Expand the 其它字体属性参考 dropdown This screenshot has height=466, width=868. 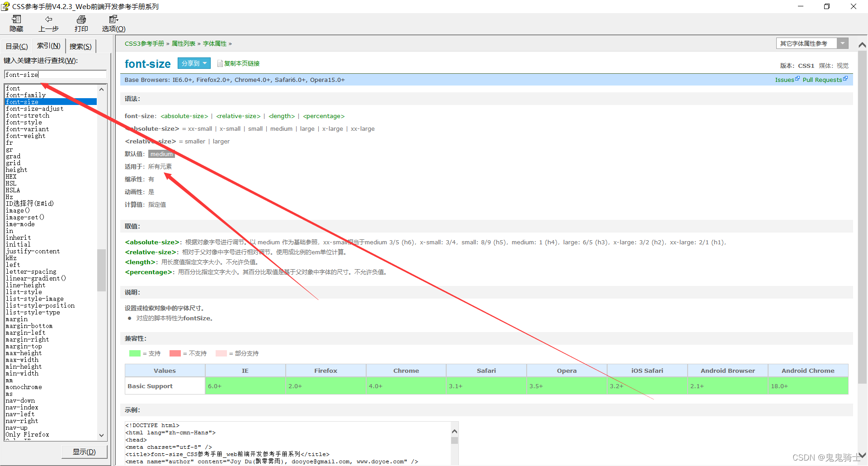point(842,43)
